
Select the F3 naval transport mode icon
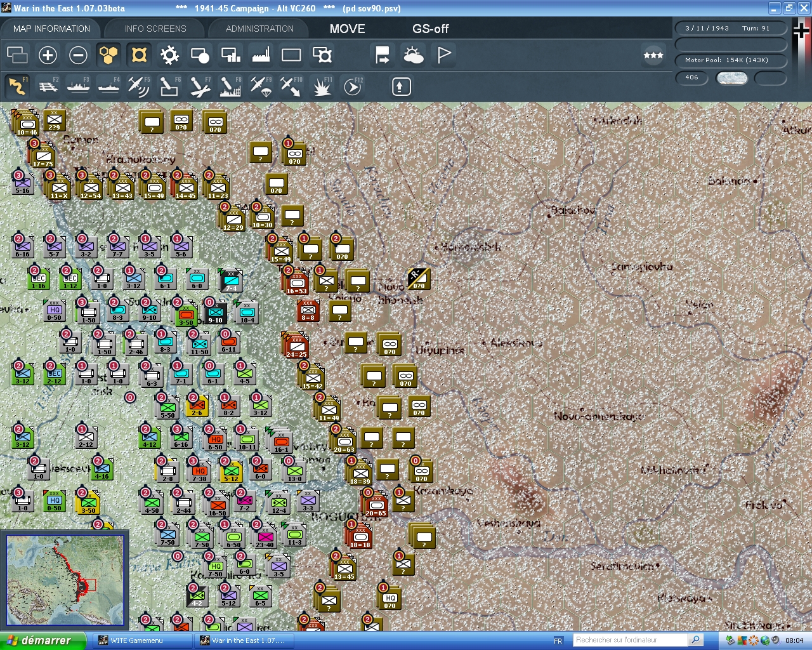tap(78, 86)
